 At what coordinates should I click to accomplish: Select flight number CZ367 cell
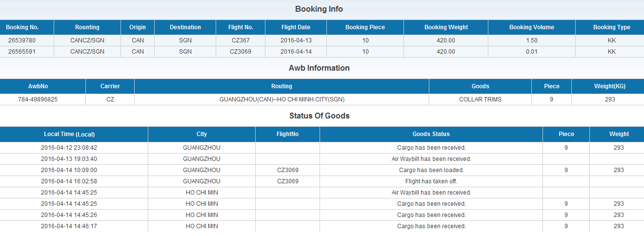click(x=241, y=40)
